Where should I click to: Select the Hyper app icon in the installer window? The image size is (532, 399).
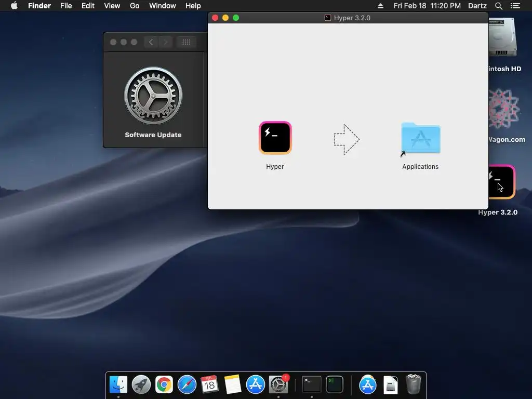point(275,138)
